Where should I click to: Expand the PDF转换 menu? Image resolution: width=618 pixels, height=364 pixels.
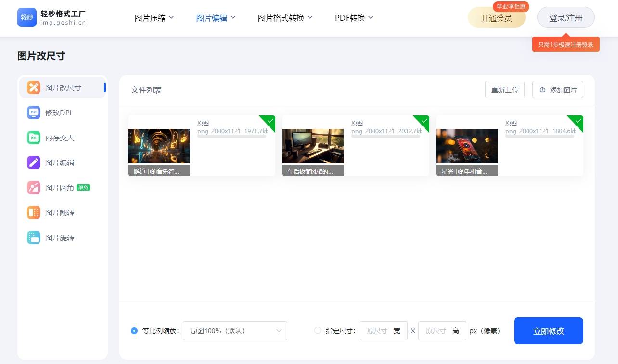point(354,17)
